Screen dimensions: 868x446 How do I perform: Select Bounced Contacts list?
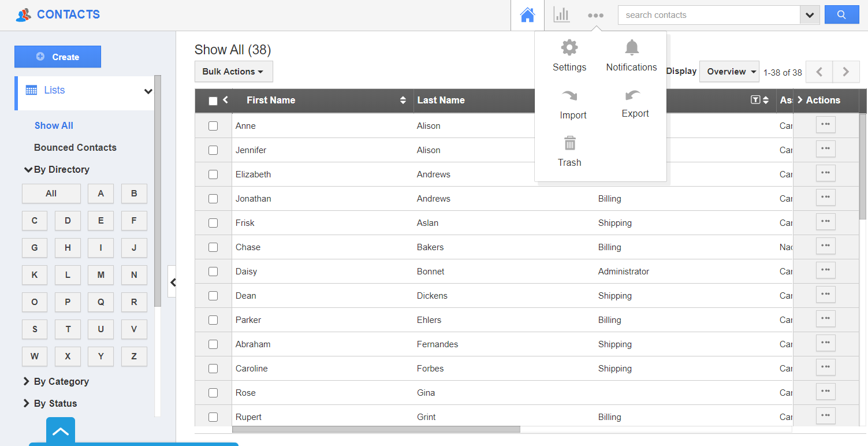75,147
